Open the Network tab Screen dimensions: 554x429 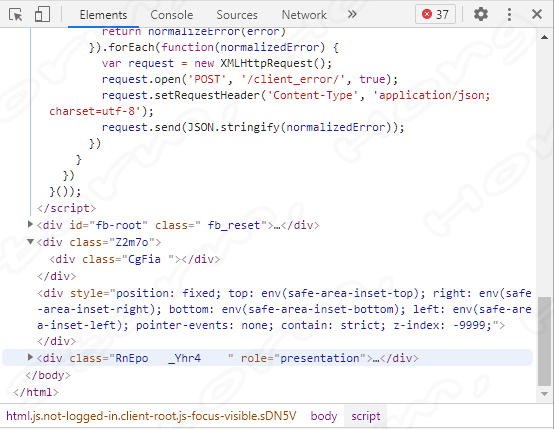click(x=304, y=15)
